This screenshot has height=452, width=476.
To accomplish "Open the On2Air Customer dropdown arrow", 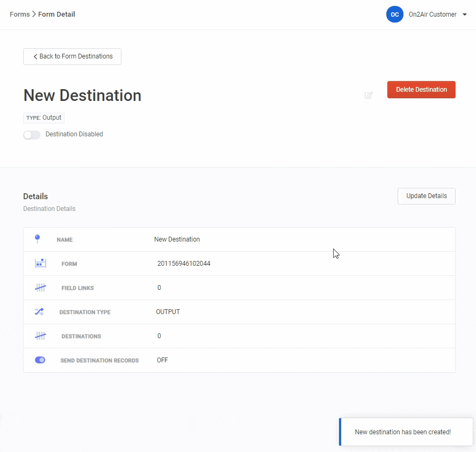I will click(x=465, y=15).
